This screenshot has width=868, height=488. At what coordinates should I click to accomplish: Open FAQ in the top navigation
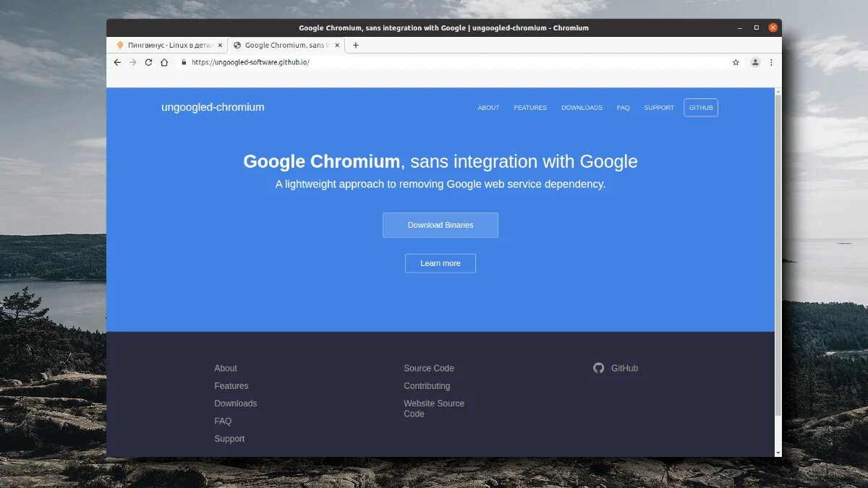click(623, 108)
